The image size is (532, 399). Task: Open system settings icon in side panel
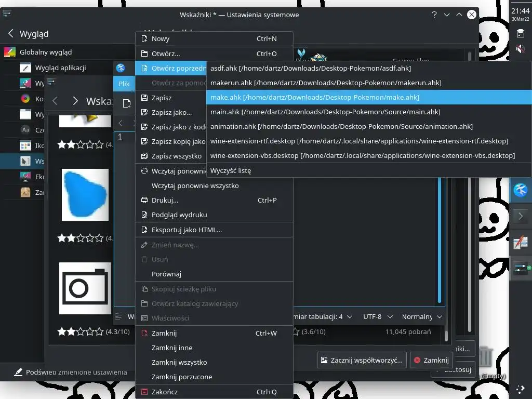tap(522, 269)
